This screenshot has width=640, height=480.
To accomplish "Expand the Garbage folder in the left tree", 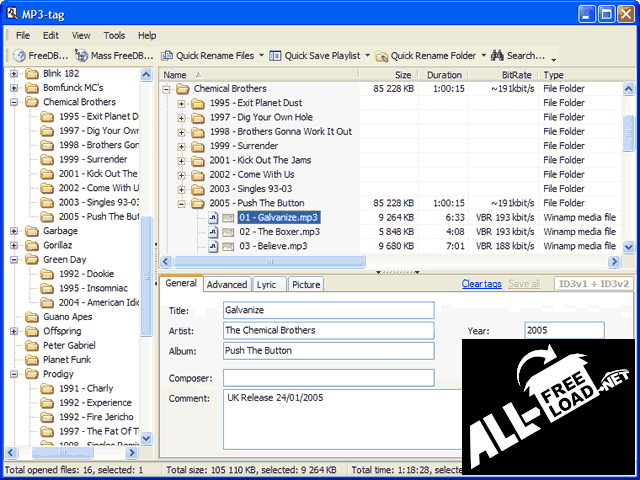I will pos(14,231).
